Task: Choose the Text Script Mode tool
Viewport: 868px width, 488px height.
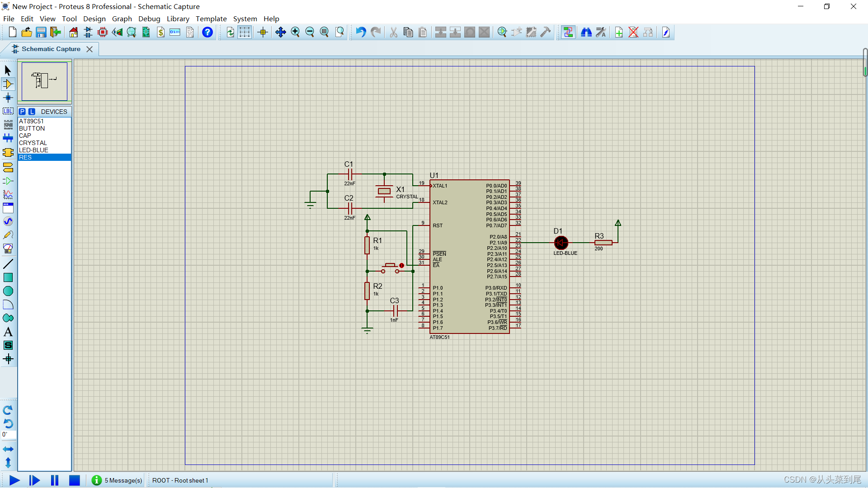Action: pos(8,125)
